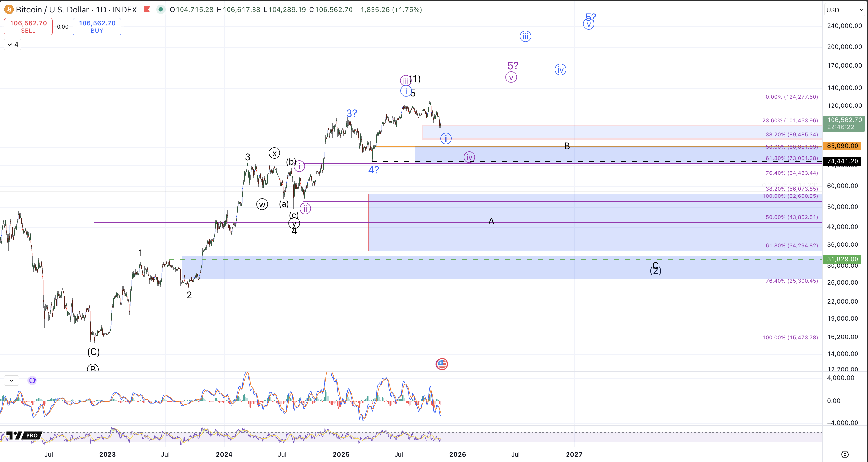Click the circled purple v wave label
The width and height of the screenshot is (868, 462).
click(511, 78)
